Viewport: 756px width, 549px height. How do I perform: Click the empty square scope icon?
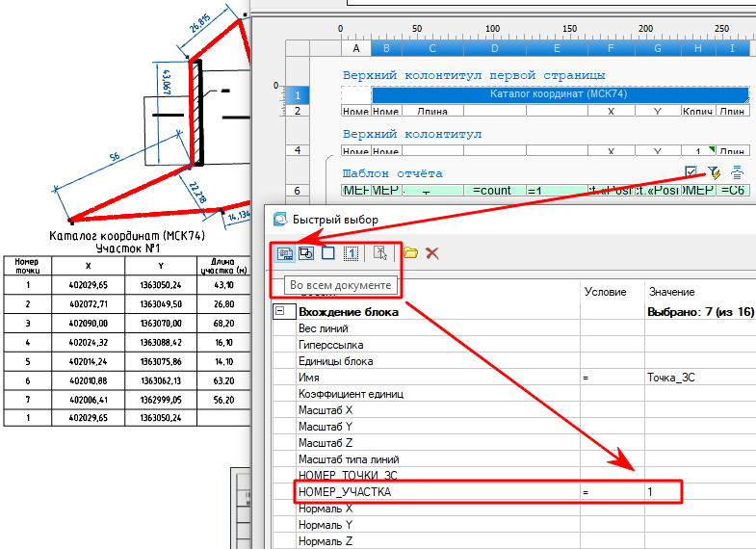(x=327, y=253)
